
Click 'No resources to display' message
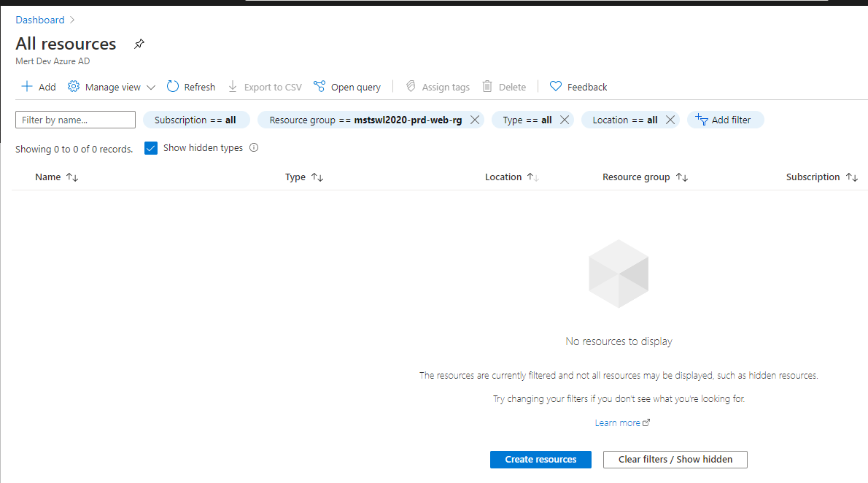click(619, 341)
